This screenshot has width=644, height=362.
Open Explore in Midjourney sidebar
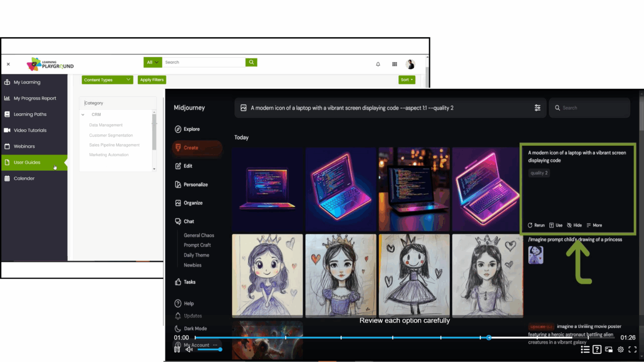pyautogui.click(x=187, y=129)
